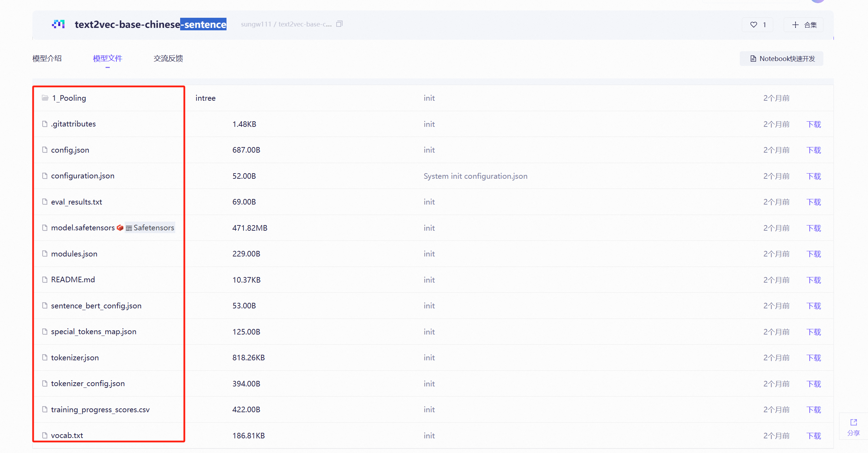868x453 pixels.
Task: Switch to the 交流反馈 tab
Action: [168, 59]
